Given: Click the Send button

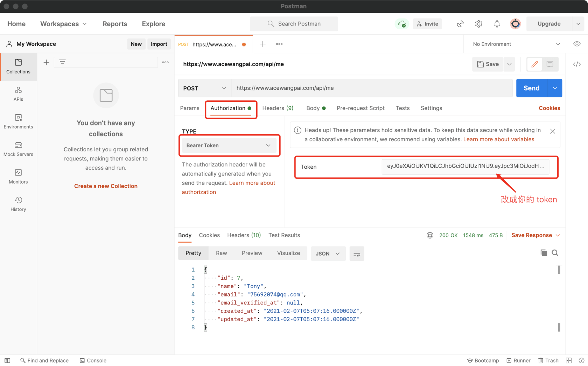Looking at the screenshot, I should pyautogui.click(x=531, y=88).
